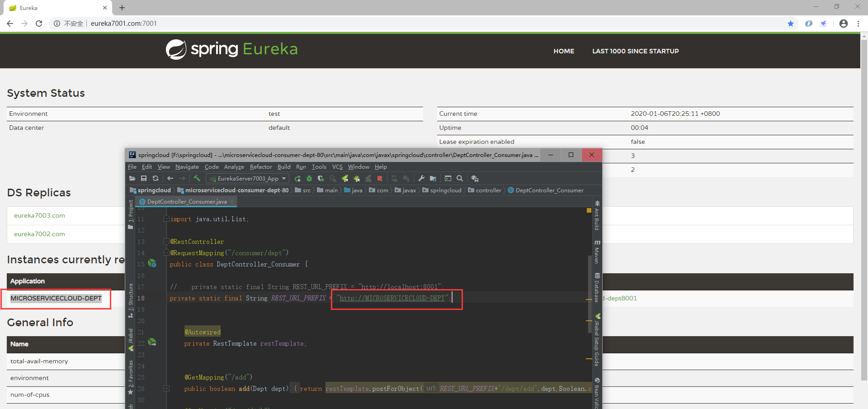The height and width of the screenshot is (409, 868).
Task: Open the eureka7003.com replica link
Action: 39,215
